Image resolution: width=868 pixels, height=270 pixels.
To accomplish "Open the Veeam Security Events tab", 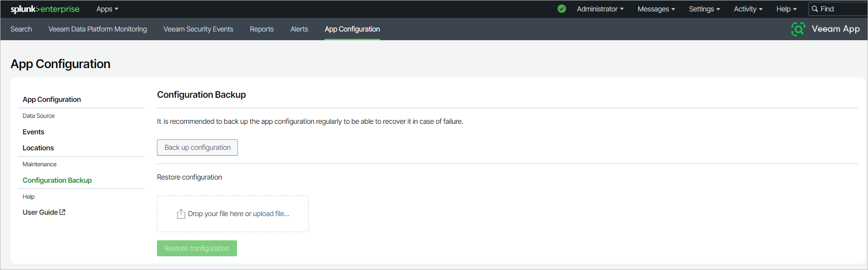I will (x=198, y=29).
